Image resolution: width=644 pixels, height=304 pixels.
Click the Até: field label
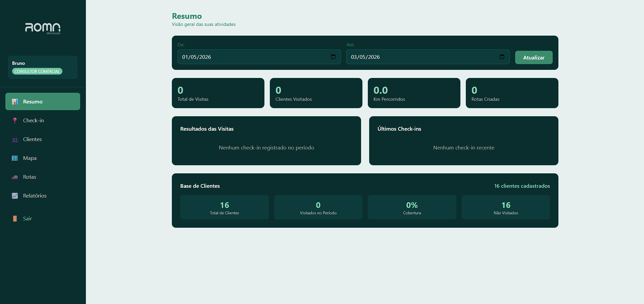tap(350, 45)
